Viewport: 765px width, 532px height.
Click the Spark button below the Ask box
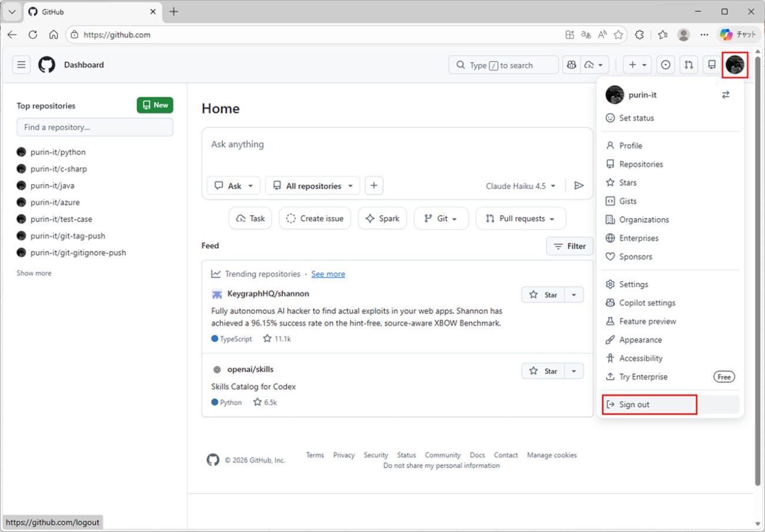(382, 218)
